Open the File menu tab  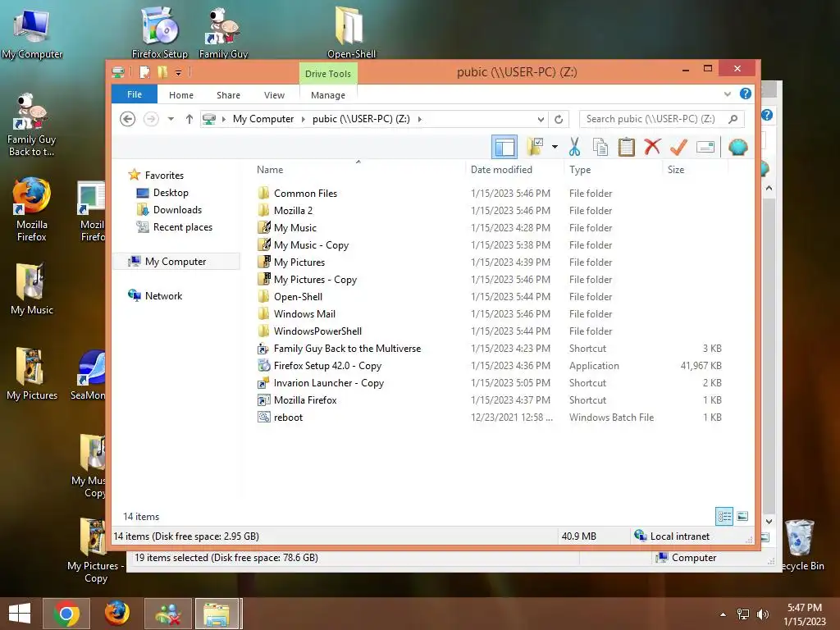135,94
